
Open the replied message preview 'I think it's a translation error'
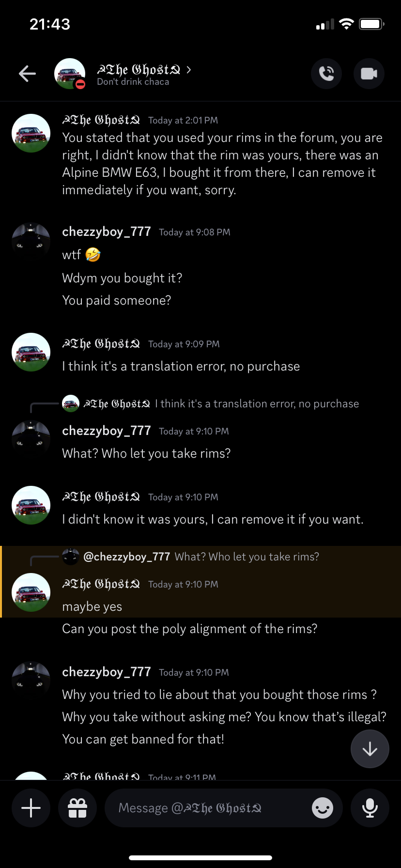tap(257, 404)
